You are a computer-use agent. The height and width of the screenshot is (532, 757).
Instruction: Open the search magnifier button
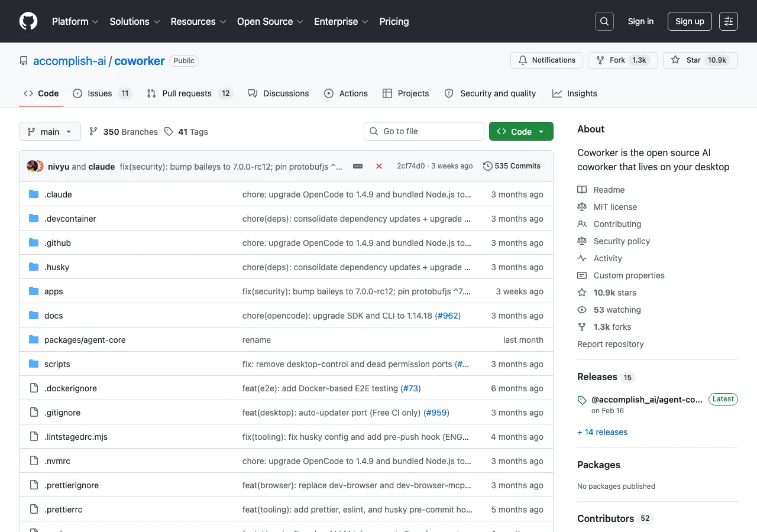pos(604,21)
